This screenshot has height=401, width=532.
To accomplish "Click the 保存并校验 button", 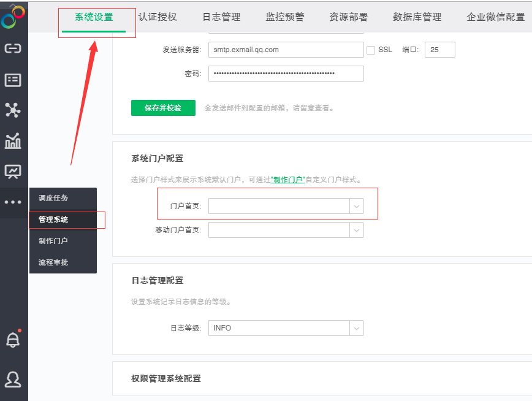I will (x=162, y=107).
